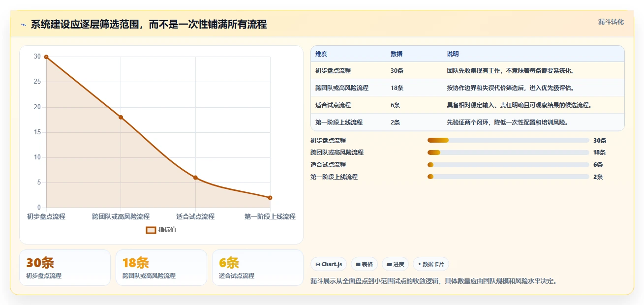Open the 6条 适合试点流程 stat card
Screen dimensions: 644x305
pyautogui.click(x=258, y=268)
